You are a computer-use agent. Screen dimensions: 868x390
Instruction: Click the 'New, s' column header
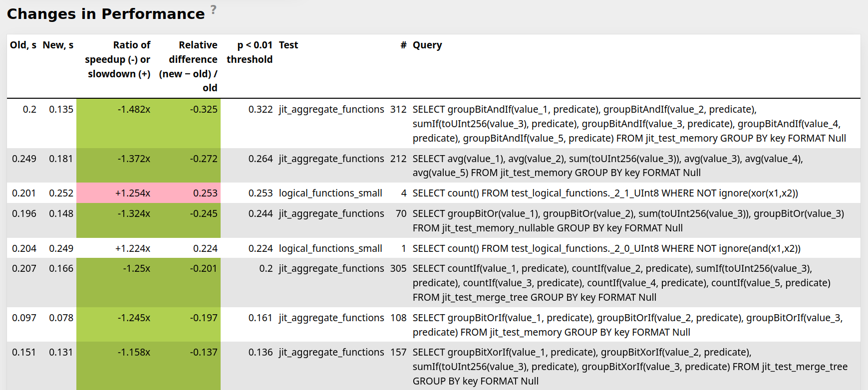[x=58, y=45]
